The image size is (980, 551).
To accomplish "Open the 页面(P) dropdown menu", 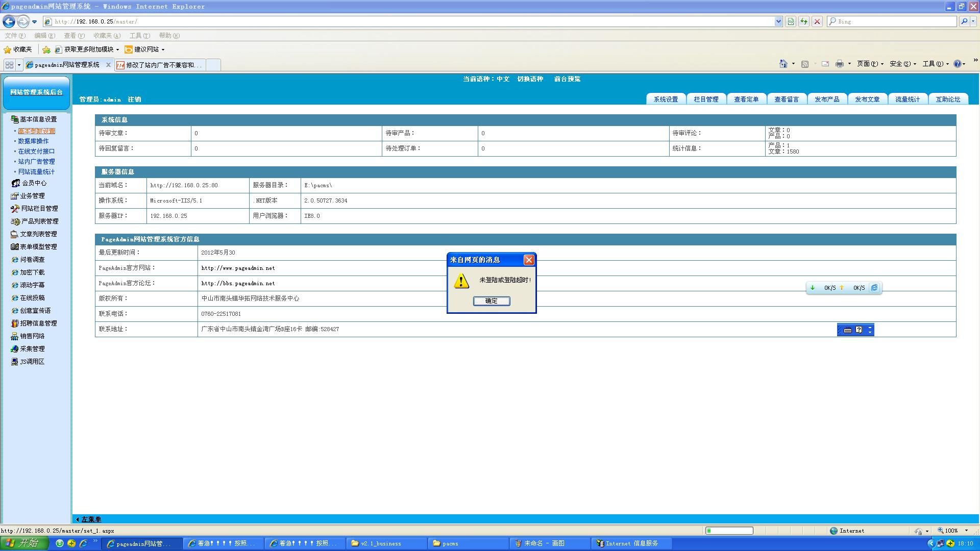I will [870, 64].
